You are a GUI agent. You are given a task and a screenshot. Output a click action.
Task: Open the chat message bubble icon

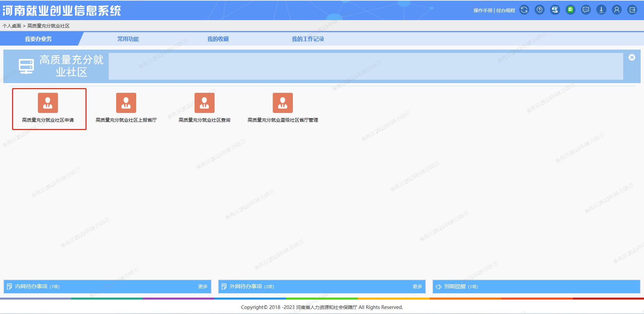click(586, 10)
